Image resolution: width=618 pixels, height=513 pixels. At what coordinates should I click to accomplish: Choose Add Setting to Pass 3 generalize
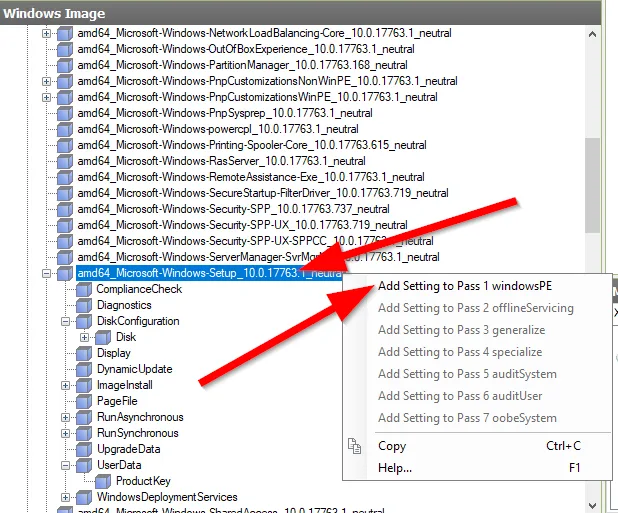click(x=477, y=330)
